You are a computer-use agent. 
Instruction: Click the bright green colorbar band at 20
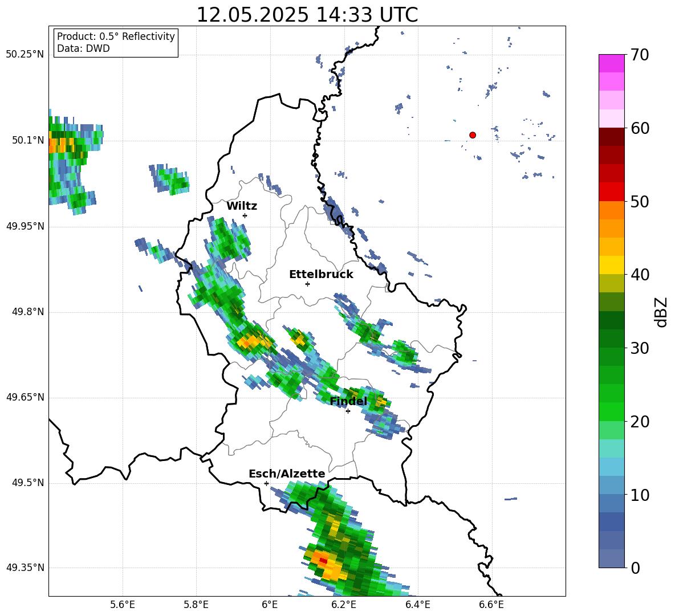[x=611, y=411]
